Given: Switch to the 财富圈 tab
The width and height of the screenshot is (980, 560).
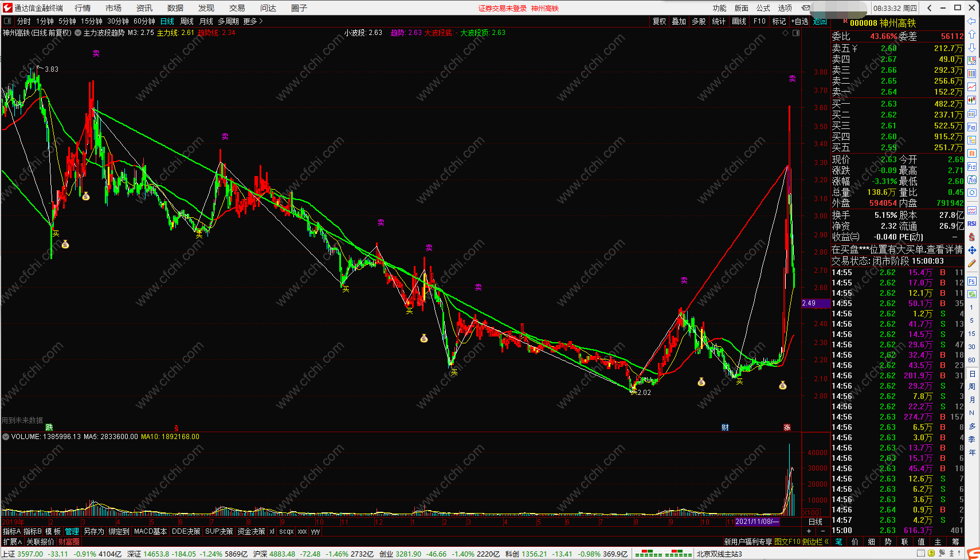Looking at the screenshot, I should (x=69, y=542).
